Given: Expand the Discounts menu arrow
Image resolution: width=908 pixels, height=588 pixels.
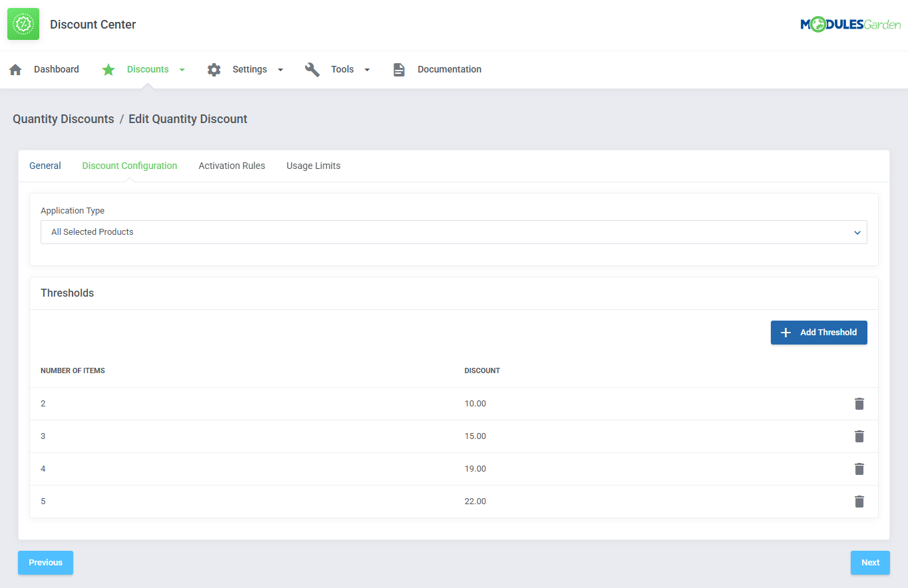Looking at the screenshot, I should pyautogui.click(x=182, y=70).
